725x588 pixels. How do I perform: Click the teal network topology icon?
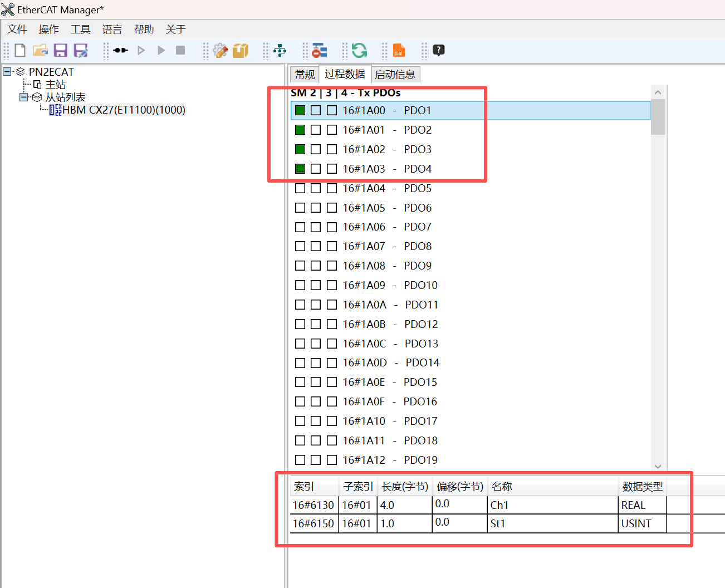[x=280, y=51]
